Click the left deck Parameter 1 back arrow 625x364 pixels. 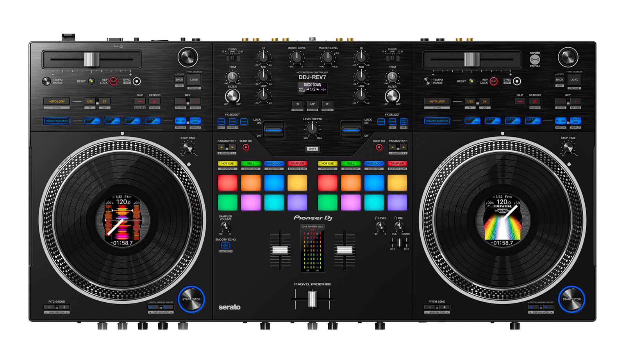(x=221, y=147)
